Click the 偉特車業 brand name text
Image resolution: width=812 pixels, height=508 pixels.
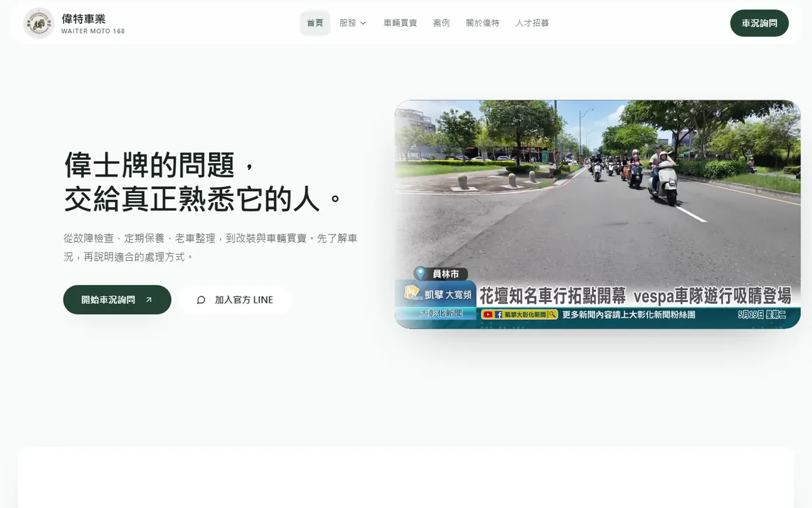pos(83,19)
